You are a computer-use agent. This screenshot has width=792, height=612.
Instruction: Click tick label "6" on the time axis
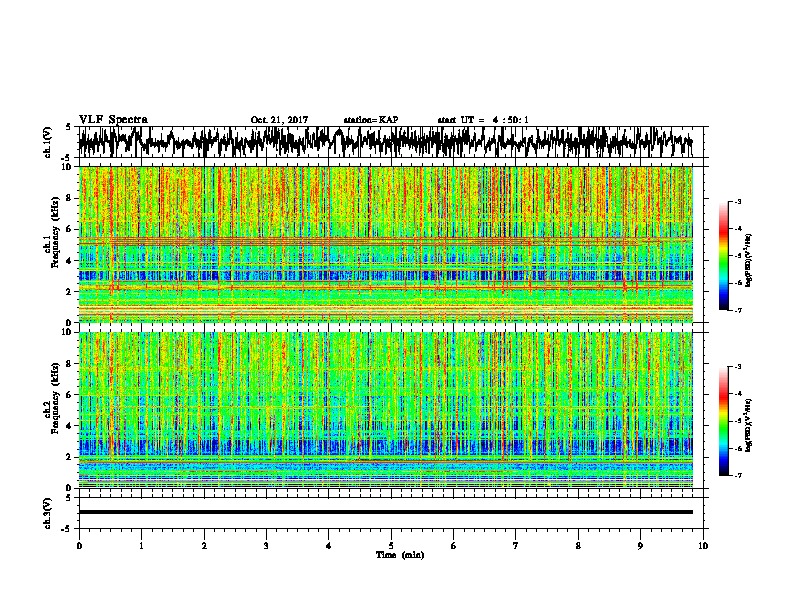[x=454, y=546]
